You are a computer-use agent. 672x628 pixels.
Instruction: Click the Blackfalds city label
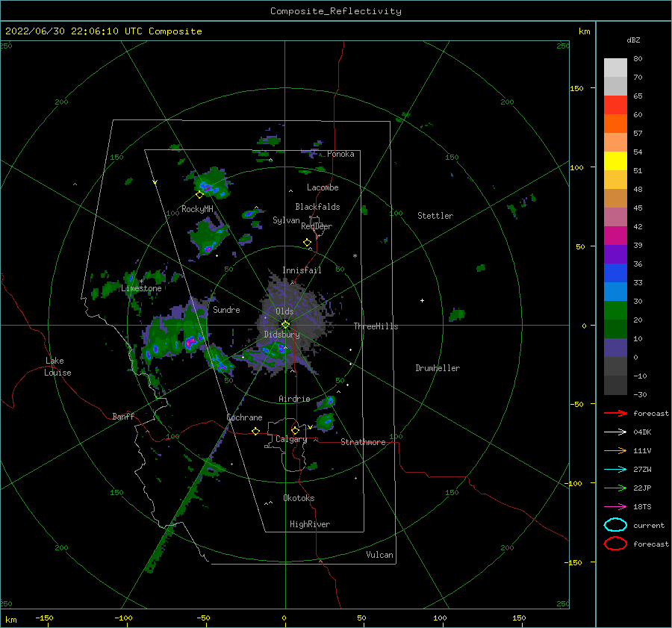pos(317,207)
